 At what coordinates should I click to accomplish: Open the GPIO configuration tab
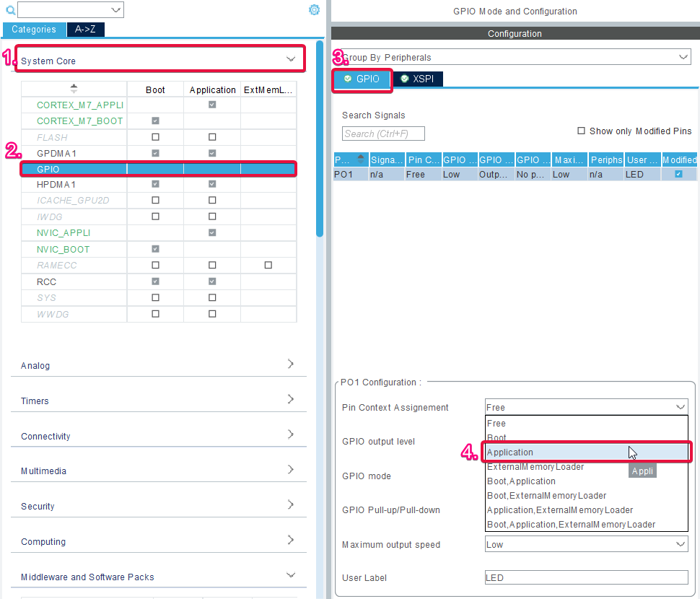pos(362,79)
